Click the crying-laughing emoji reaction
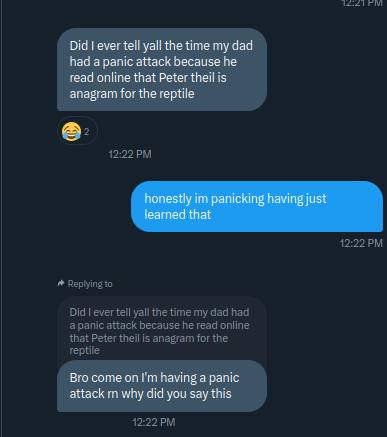387x437 pixels. [71, 131]
